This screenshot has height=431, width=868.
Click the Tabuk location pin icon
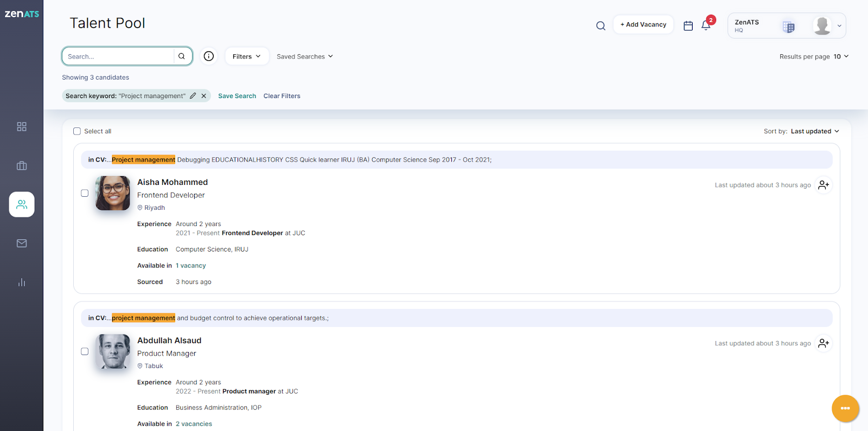140,366
